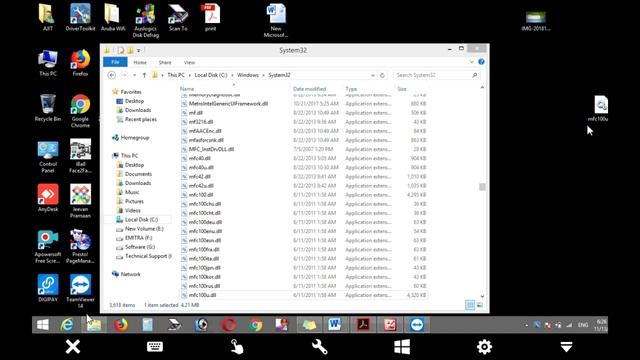The height and width of the screenshot is (360, 640).
Task: Select the DIGIPAY desktop shortcut
Action: pyautogui.click(x=48, y=288)
